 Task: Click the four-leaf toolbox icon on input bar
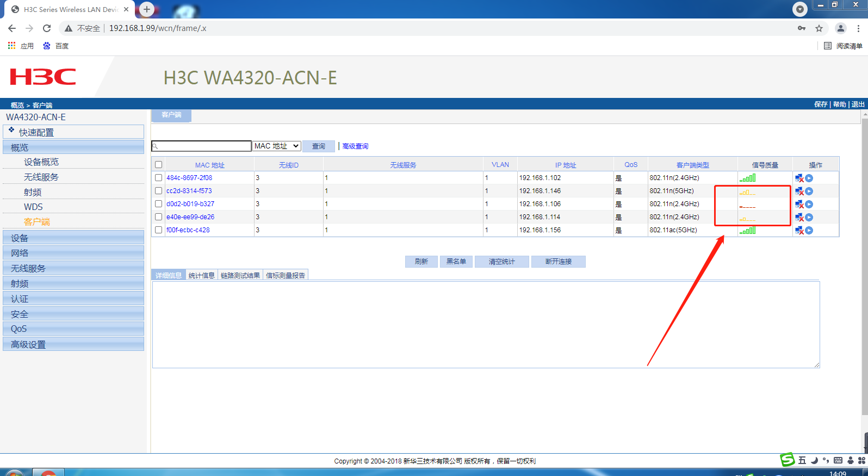click(x=861, y=460)
